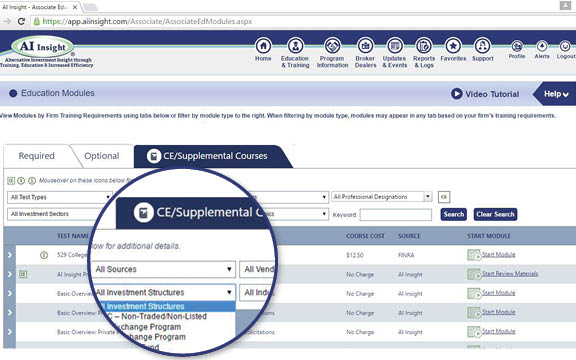Open the Help dropdown menu
This screenshot has height=360, width=576.
[x=556, y=94]
